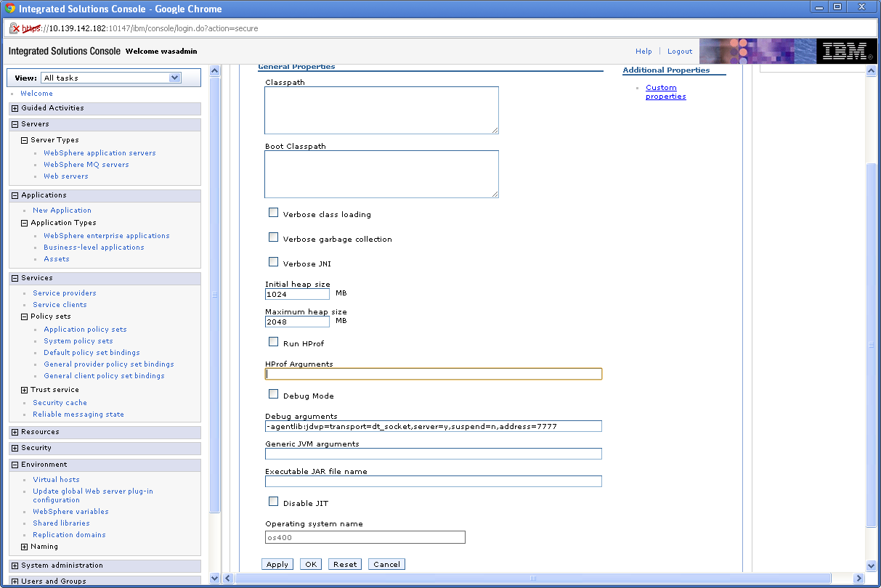The image size is (881, 588).
Task: Collapse the Application Types node
Action: 24,223
